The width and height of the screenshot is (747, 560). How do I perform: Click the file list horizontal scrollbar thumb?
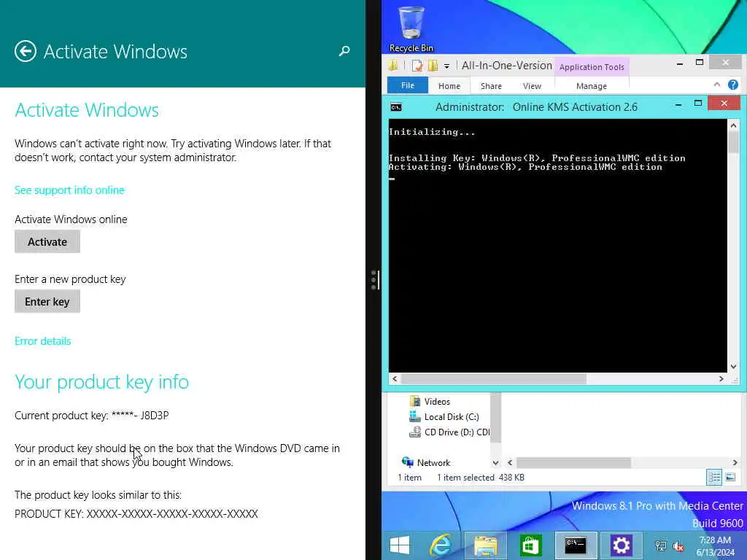[x=573, y=462]
